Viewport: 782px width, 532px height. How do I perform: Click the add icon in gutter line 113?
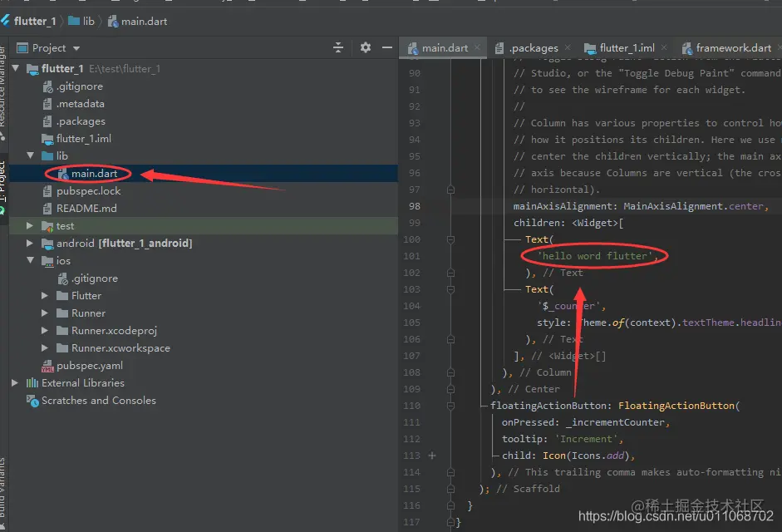[432, 456]
